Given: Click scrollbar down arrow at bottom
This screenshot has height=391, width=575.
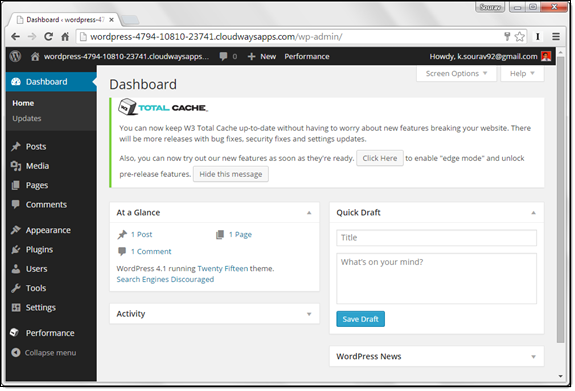Looking at the screenshot, I should [560, 376].
